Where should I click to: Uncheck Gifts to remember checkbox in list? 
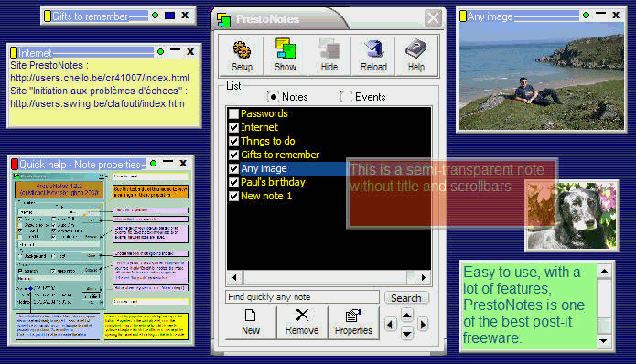pyautogui.click(x=233, y=155)
